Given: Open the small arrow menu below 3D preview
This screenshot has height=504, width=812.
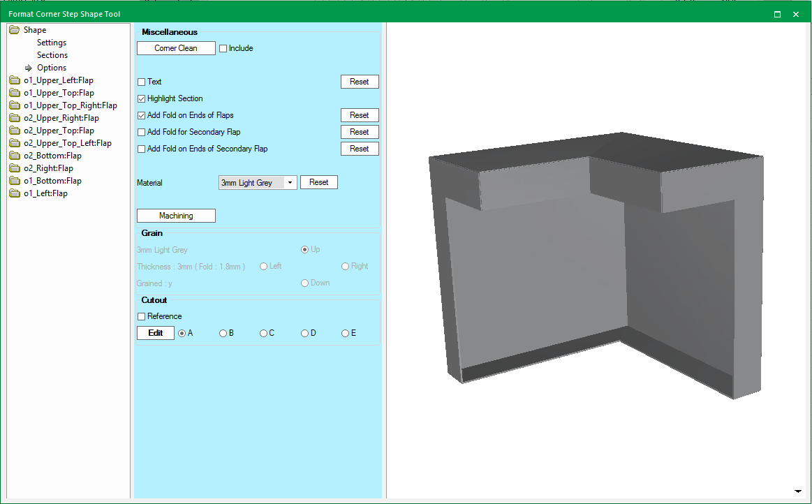Looking at the screenshot, I should pos(797,491).
